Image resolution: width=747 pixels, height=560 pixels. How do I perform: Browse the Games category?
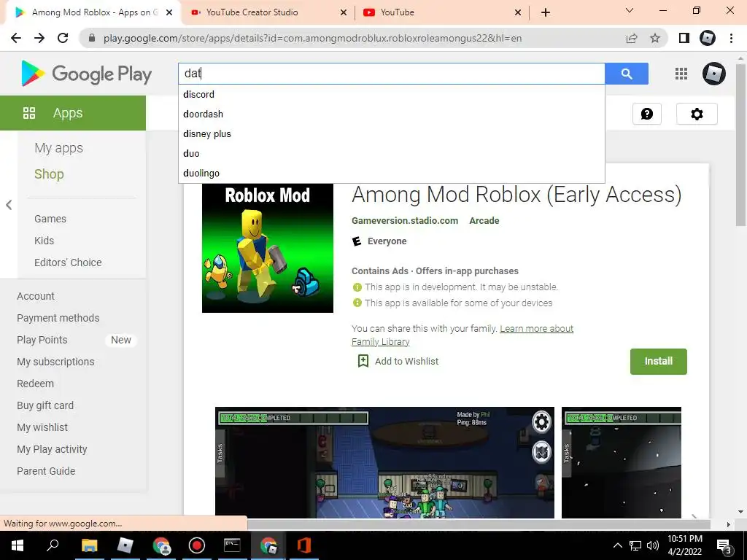pyautogui.click(x=50, y=219)
